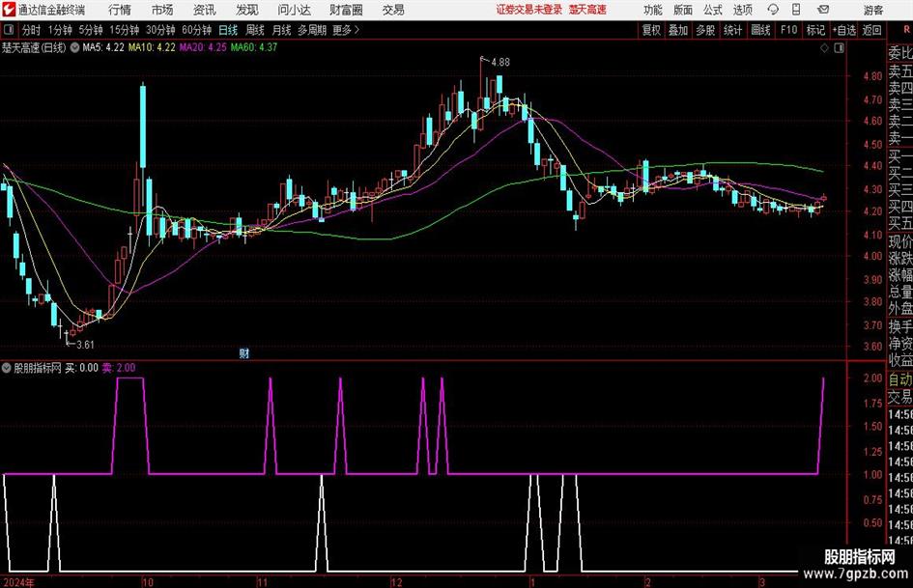Open the 多周期 multi-period view
The width and height of the screenshot is (913, 588).
312,30
